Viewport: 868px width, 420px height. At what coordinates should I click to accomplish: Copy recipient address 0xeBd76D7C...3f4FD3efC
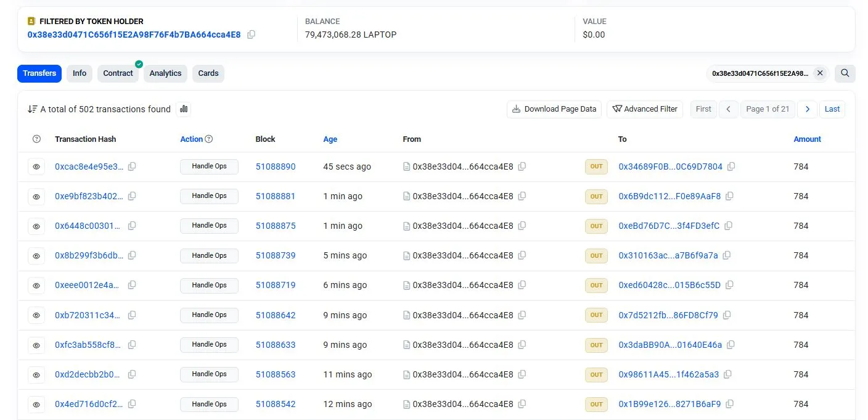click(x=728, y=226)
